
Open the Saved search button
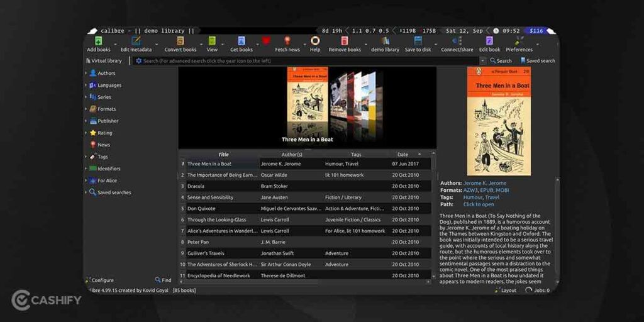(x=538, y=61)
